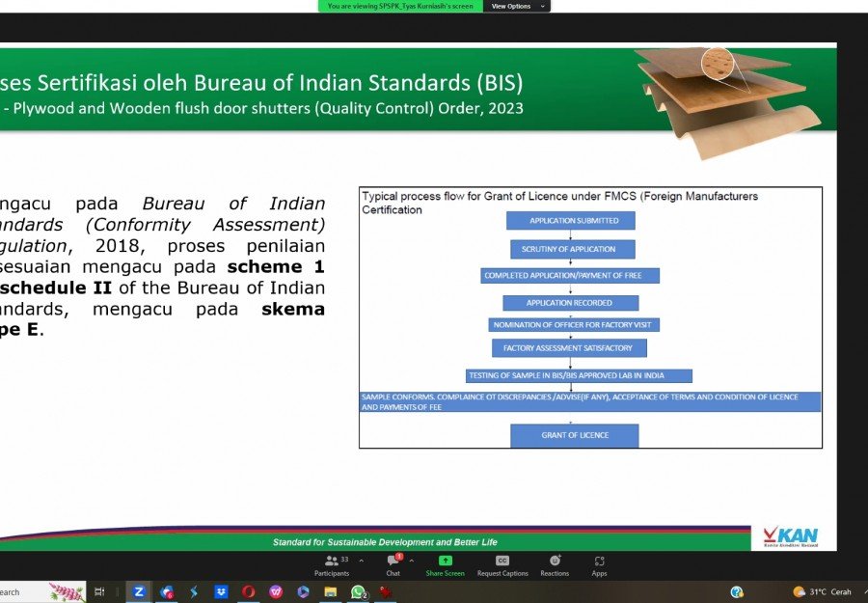Click the subtitle about Plywood and Wooden flush door shutters
This screenshot has height=603, width=868.
[261, 108]
